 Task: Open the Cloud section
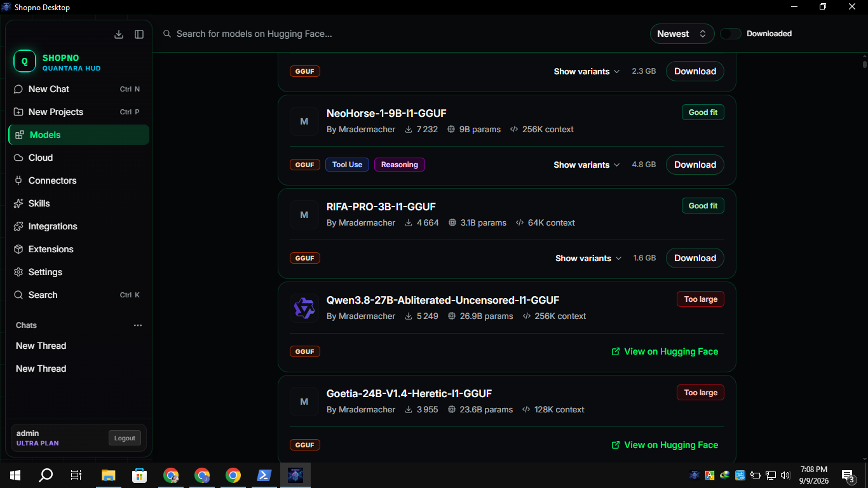tap(79, 158)
